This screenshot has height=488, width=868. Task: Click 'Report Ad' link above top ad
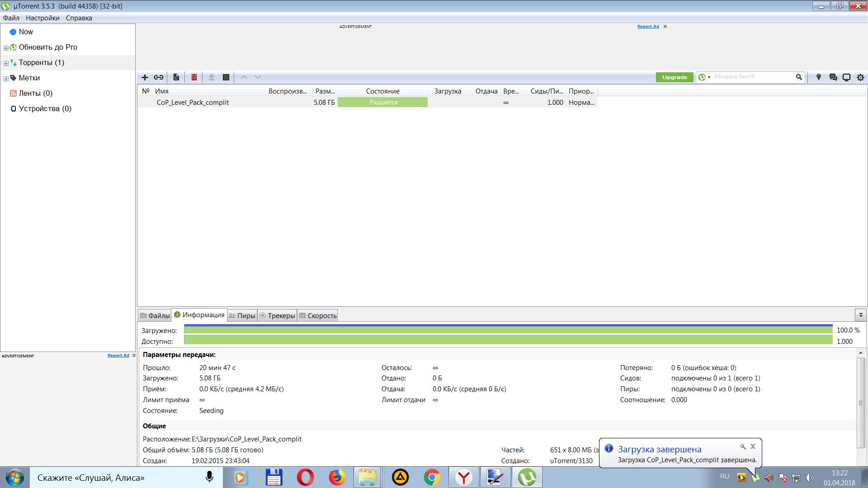[648, 26]
